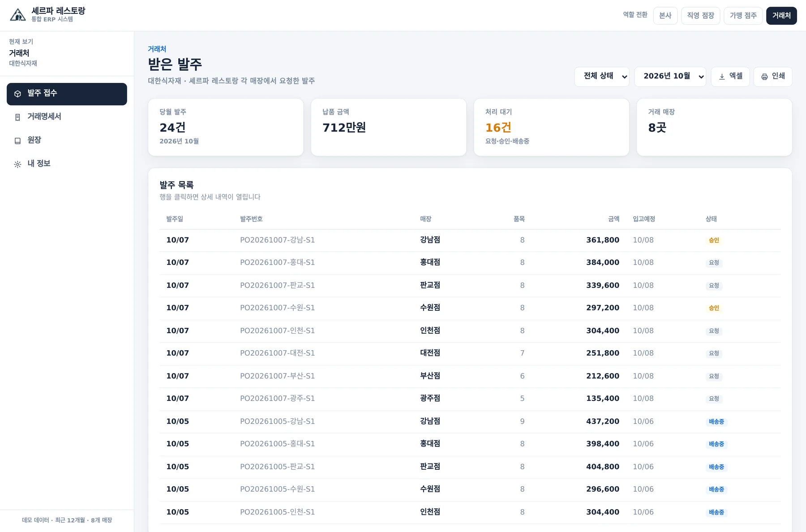Click the 납품 금액 712만원 card

(389, 127)
